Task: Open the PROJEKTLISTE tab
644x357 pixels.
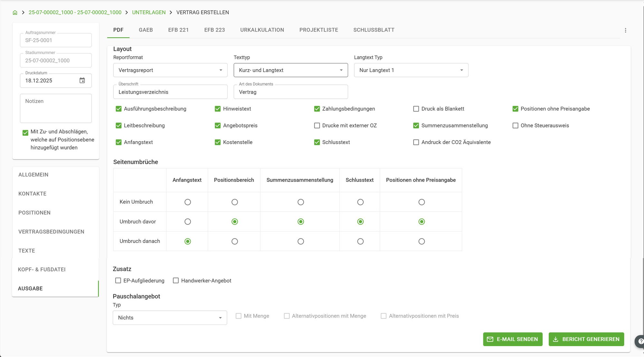Action: 318,30
